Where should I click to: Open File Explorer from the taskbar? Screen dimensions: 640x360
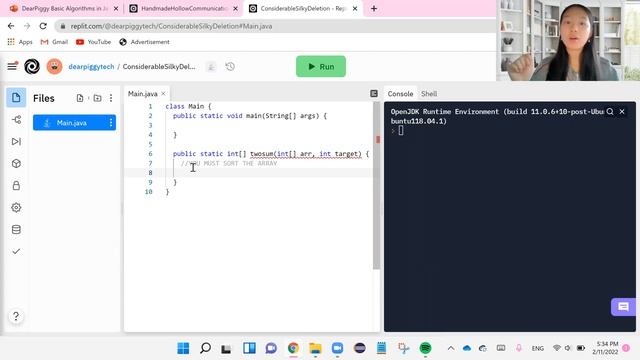click(x=315, y=348)
